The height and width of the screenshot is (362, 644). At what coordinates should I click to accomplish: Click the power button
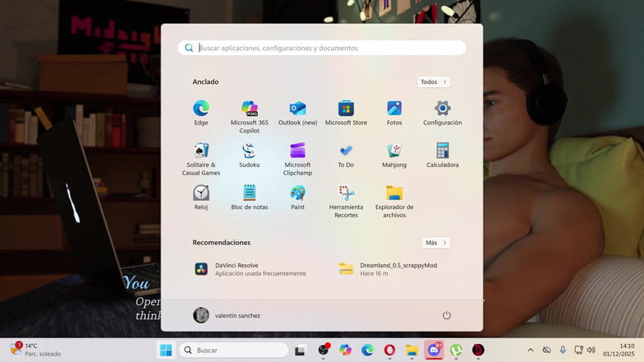coord(446,315)
